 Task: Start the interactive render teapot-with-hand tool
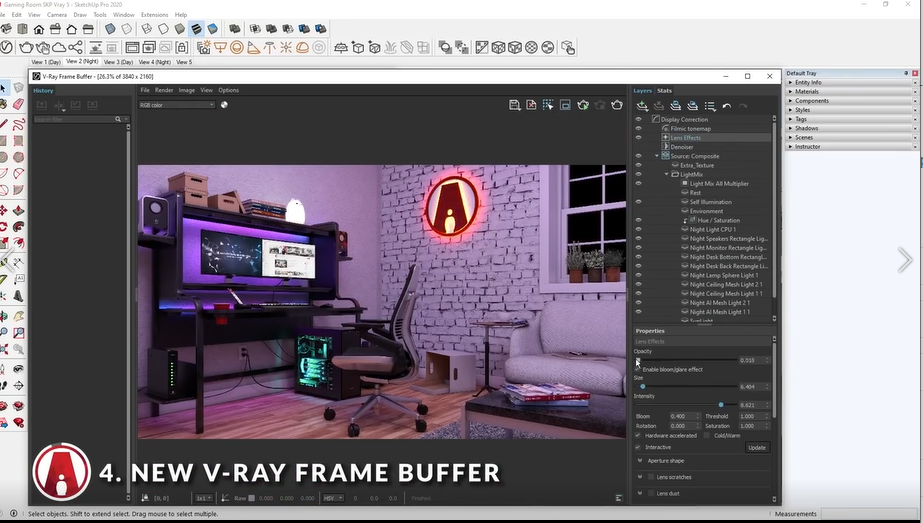point(42,47)
